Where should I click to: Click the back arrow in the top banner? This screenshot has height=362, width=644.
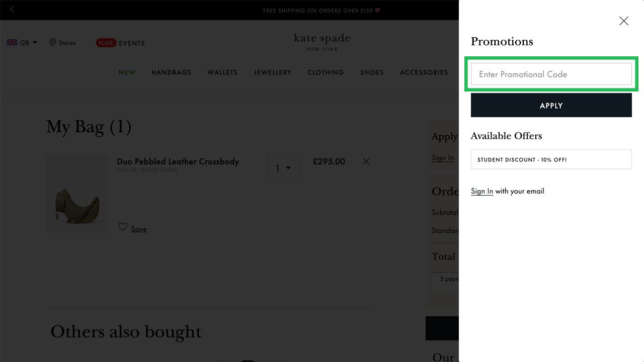pos(12,10)
